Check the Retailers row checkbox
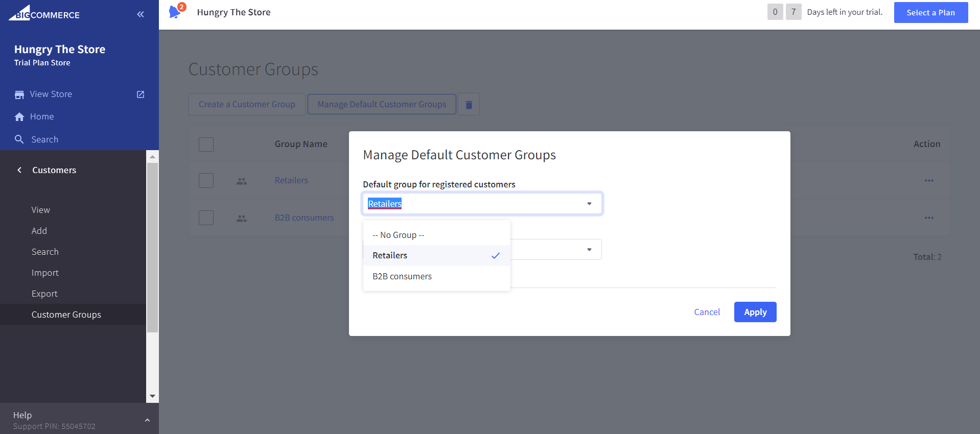The width and height of the screenshot is (980, 434). click(x=206, y=181)
